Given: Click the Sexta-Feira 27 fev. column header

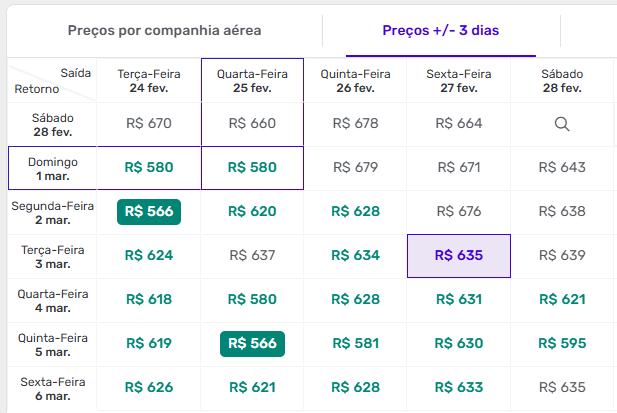Looking at the screenshot, I should pyautogui.click(x=459, y=80).
